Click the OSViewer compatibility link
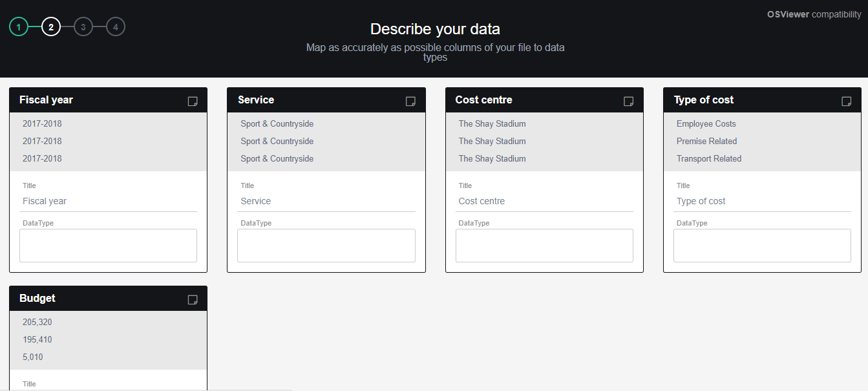 click(x=814, y=14)
